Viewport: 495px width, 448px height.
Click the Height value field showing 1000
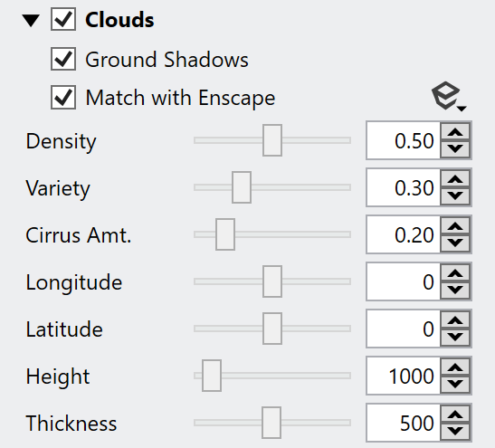point(404,376)
